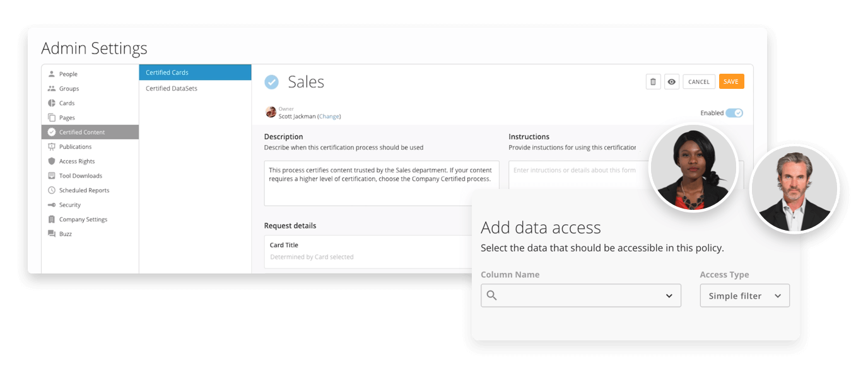The image size is (868, 368).
Task: Open the Column Name dropdown
Action: [580, 295]
